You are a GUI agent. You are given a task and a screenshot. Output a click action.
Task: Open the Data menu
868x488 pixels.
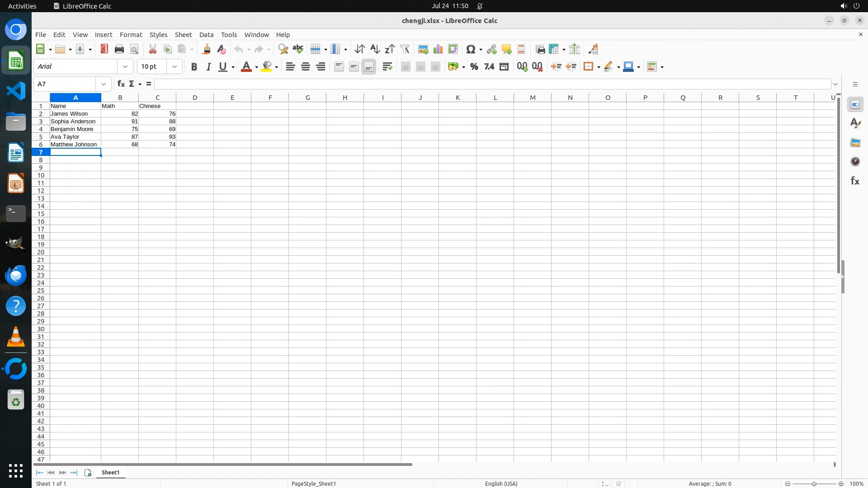[206, 35]
